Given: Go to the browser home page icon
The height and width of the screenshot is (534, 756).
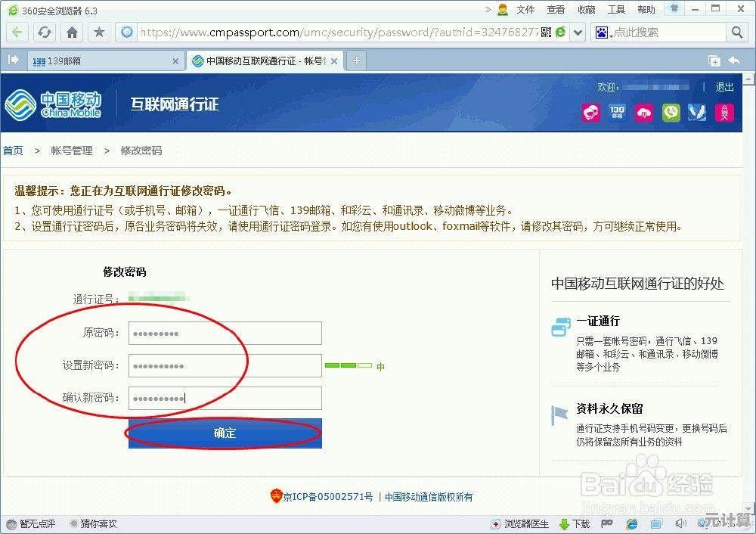Looking at the screenshot, I should pyautogui.click(x=72, y=33).
